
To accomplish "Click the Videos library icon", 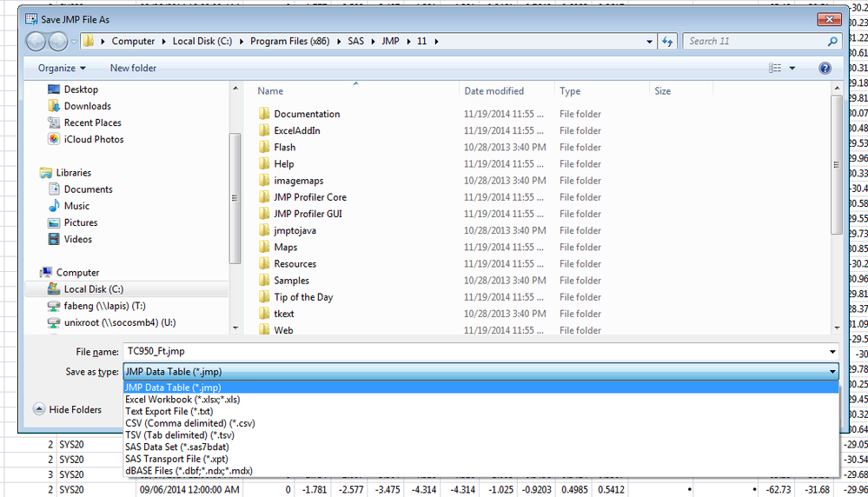I will coord(54,239).
